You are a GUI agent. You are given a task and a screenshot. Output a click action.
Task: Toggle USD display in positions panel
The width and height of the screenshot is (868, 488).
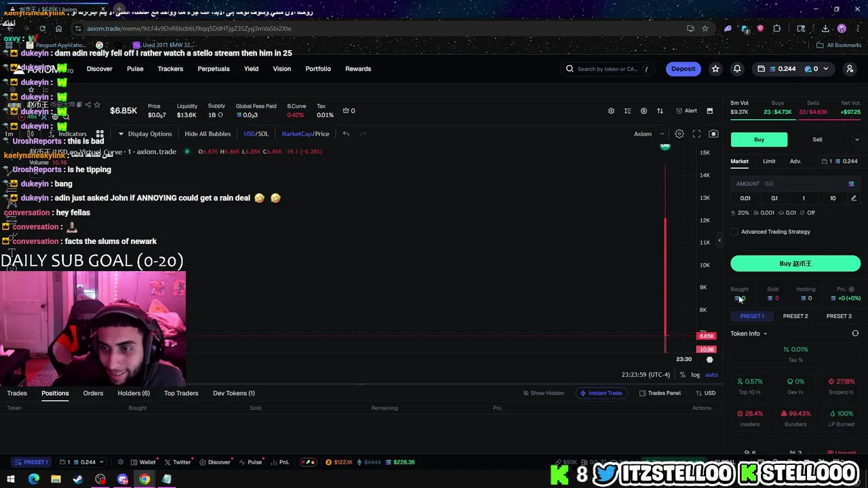[706, 393]
